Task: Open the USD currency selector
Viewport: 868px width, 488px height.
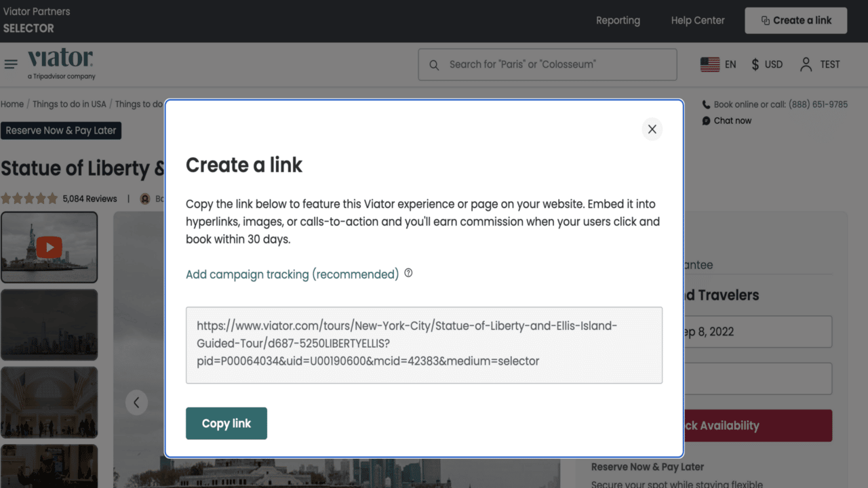Action: click(x=767, y=64)
